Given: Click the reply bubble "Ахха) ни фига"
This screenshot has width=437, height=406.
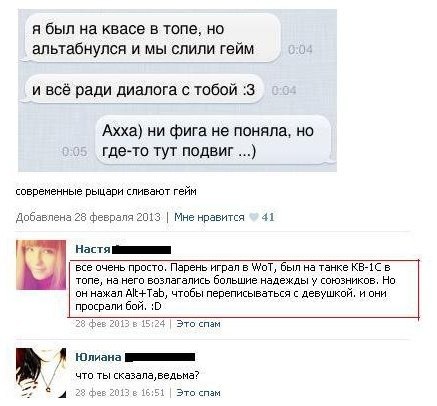Looking at the screenshot, I should (213, 141).
